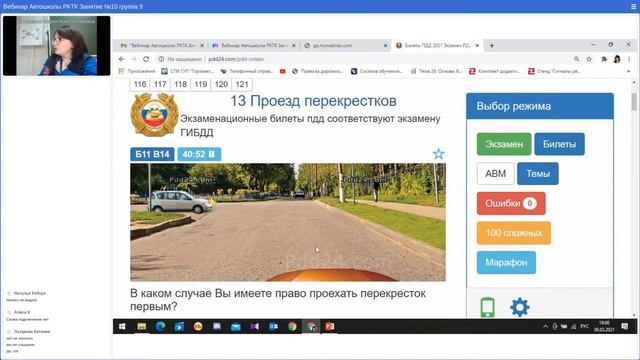The image size is (640, 360).
Task: Click the GIBDD golden emblem logo
Action: pyautogui.click(x=154, y=115)
